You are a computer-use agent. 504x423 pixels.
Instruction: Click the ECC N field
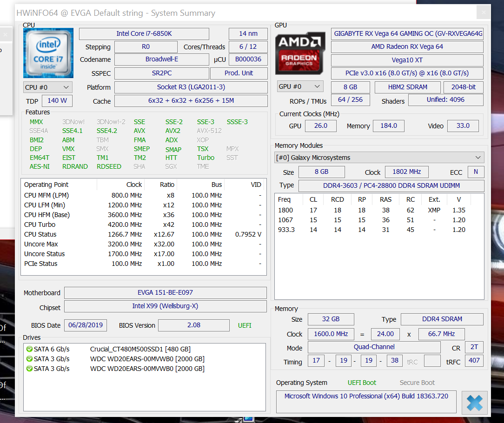tap(476, 172)
